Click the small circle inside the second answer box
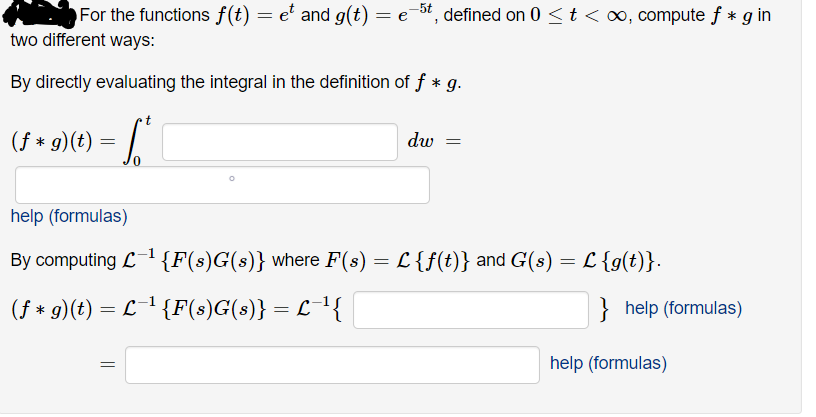 (232, 179)
